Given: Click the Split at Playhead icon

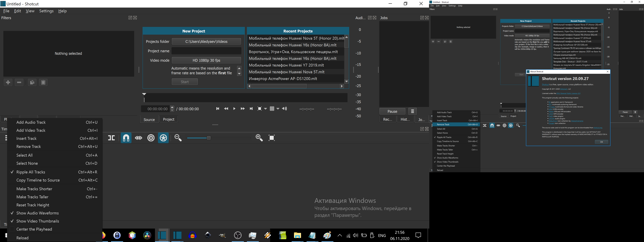Looking at the screenshot, I should [x=112, y=138].
